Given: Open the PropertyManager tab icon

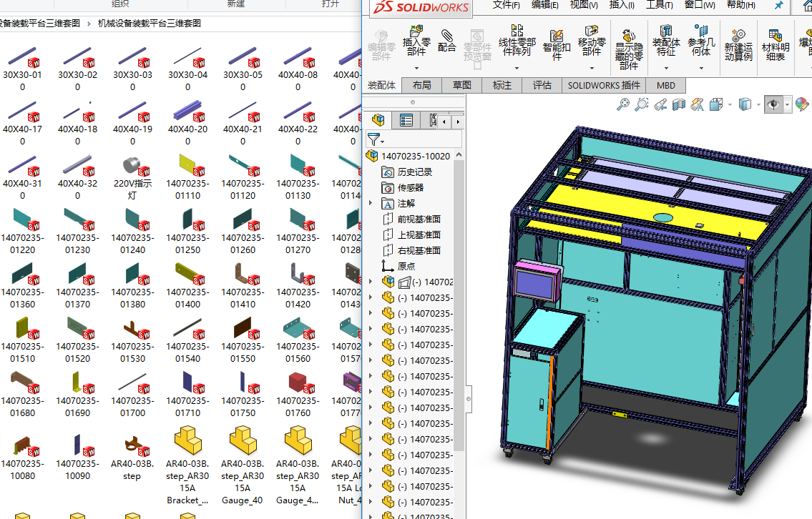Looking at the screenshot, I should 406,120.
